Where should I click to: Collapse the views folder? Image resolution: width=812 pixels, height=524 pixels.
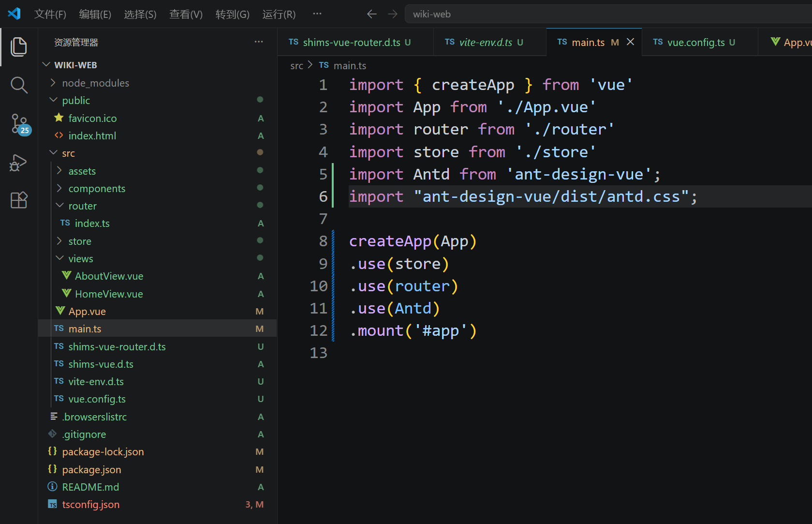tap(80, 259)
